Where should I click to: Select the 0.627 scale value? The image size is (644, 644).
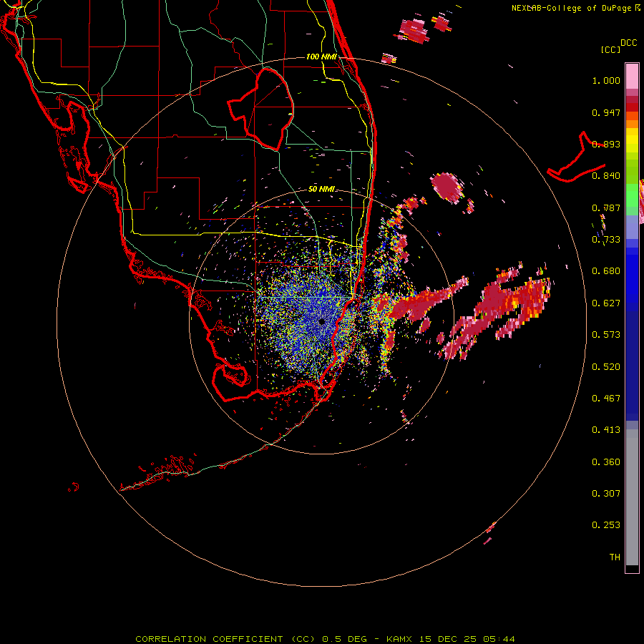tap(606, 303)
